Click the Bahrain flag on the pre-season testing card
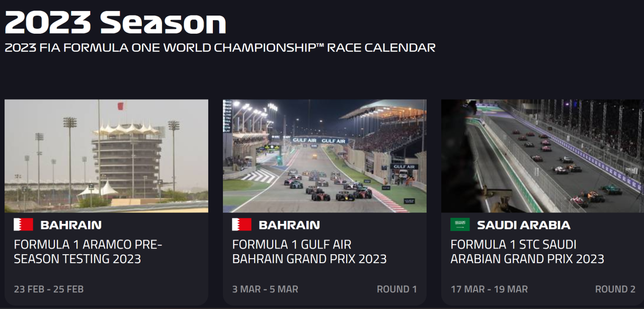This screenshot has height=309, width=644. tap(23, 224)
